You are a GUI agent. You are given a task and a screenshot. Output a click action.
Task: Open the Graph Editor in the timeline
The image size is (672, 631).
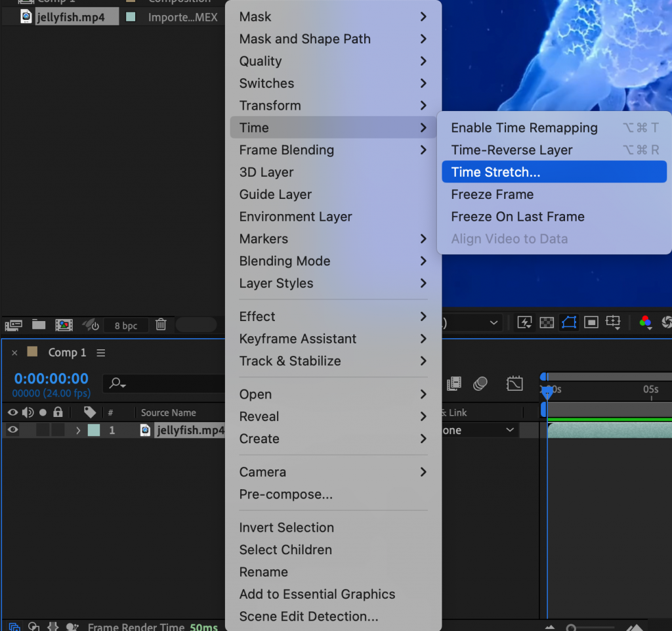tap(515, 383)
